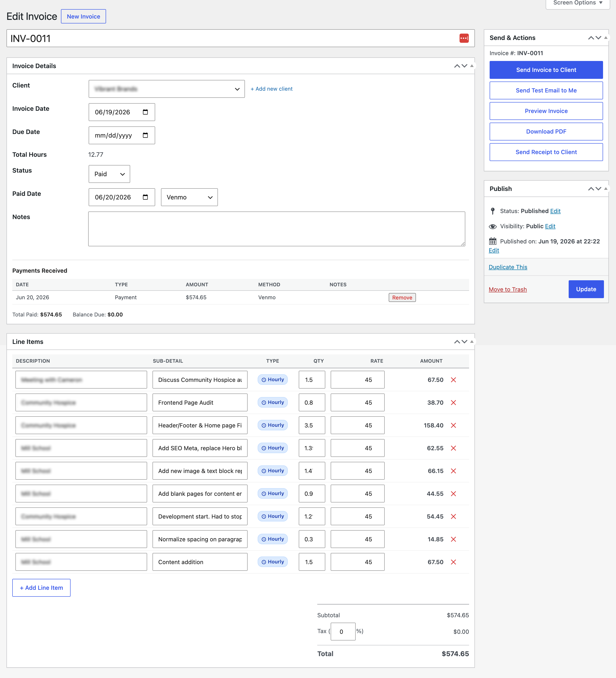Toggle Hourly type on Content addition row

273,562
